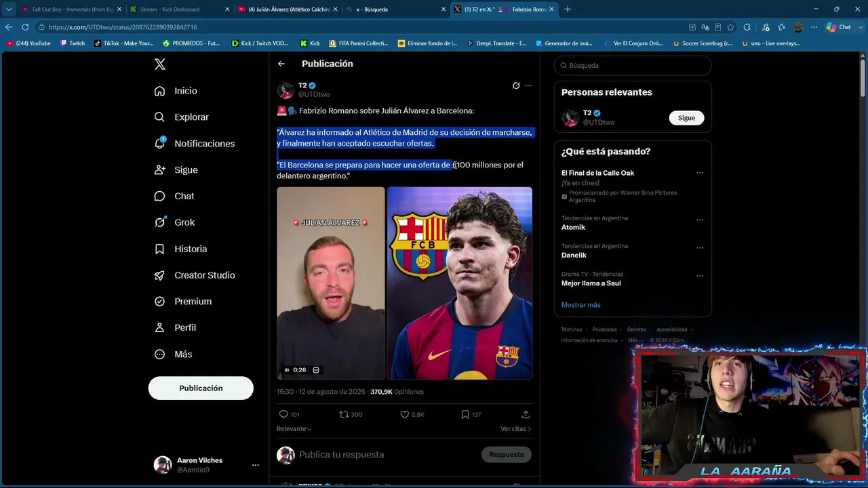Toggle captions on the video player
Screen dimensions: 868x488
click(316, 370)
